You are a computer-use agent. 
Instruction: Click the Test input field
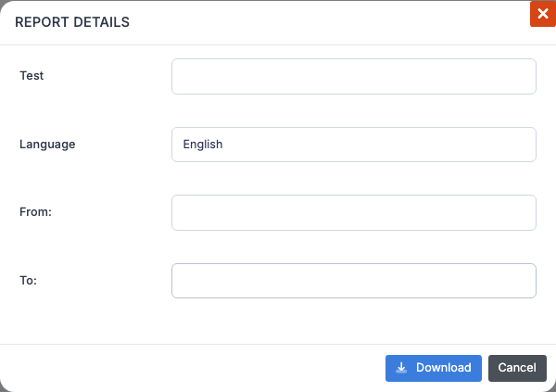coord(354,76)
